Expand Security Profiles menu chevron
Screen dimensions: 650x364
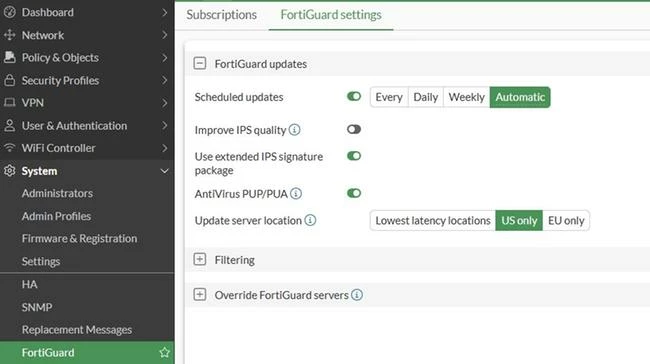point(165,80)
